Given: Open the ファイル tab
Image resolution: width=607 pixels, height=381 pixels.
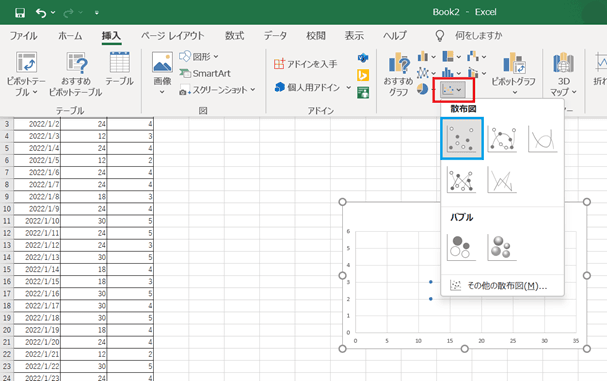Looking at the screenshot, I should (x=24, y=36).
